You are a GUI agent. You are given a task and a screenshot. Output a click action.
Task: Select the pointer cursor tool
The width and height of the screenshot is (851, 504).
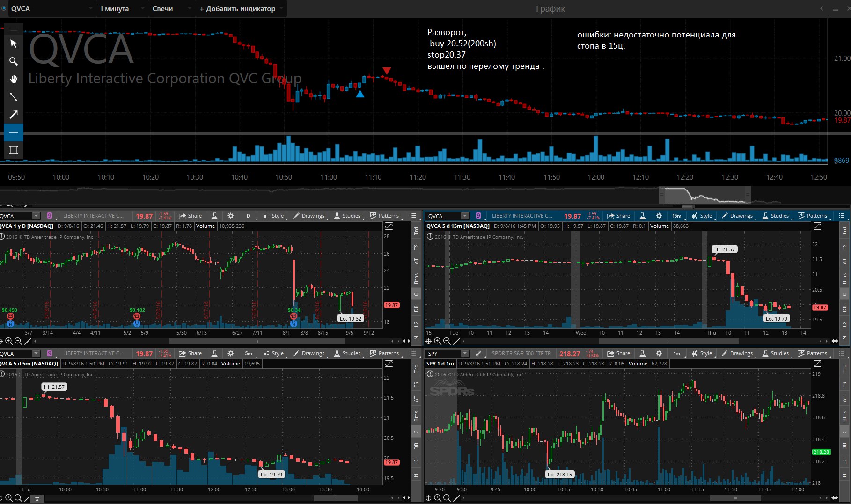(x=14, y=44)
